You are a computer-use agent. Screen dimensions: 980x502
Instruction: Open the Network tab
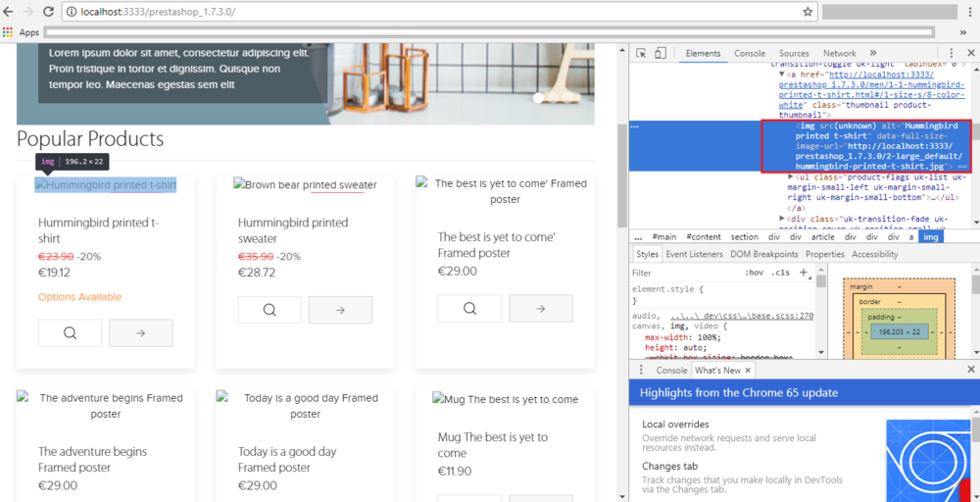pyautogui.click(x=840, y=53)
